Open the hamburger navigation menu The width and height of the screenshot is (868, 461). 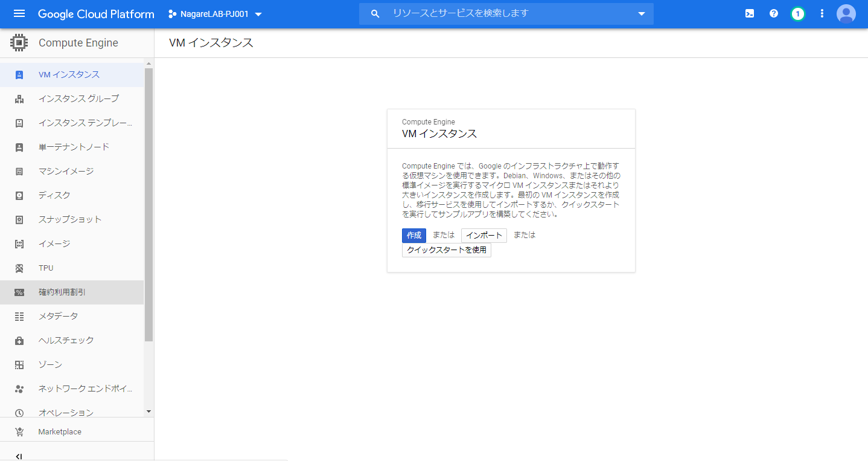(19, 13)
